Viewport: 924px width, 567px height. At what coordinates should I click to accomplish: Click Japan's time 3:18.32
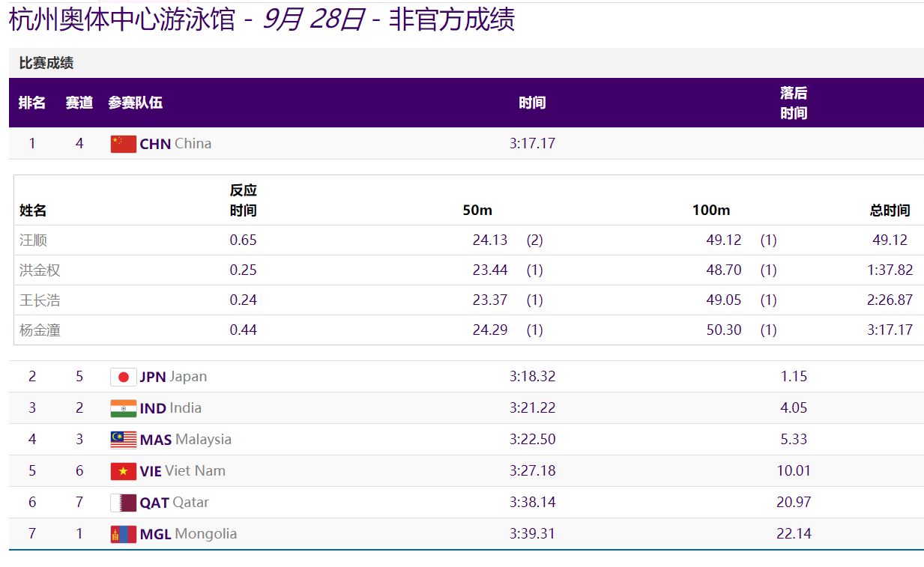point(532,377)
